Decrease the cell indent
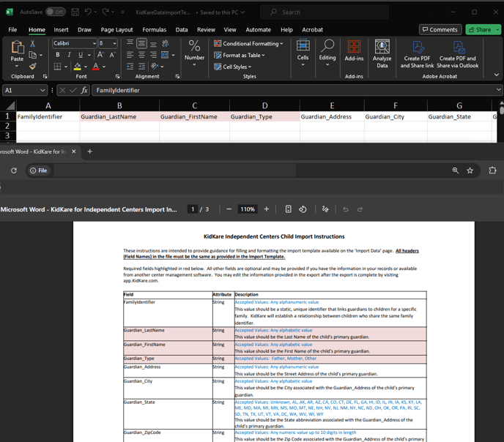 (x=130, y=67)
